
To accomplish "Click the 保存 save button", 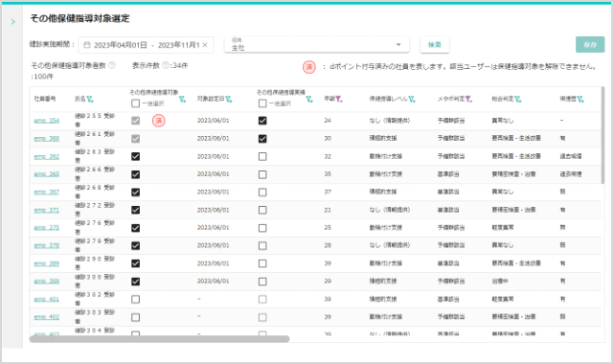I will pyautogui.click(x=590, y=45).
